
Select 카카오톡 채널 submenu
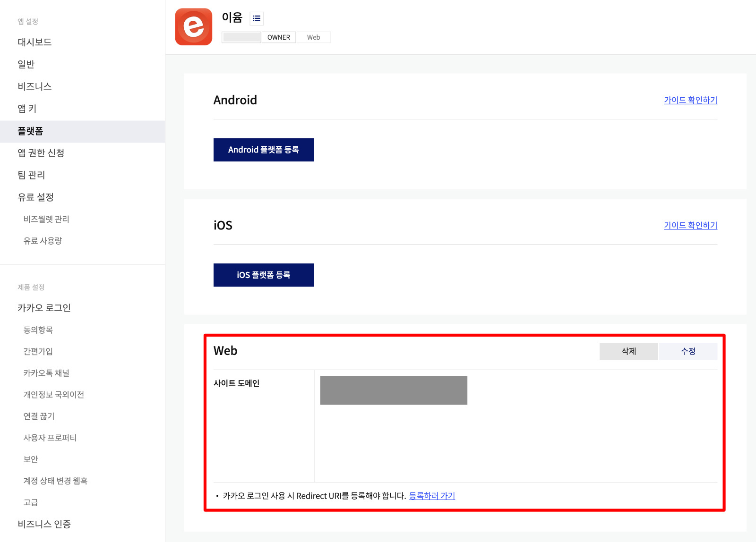(x=46, y=373)
